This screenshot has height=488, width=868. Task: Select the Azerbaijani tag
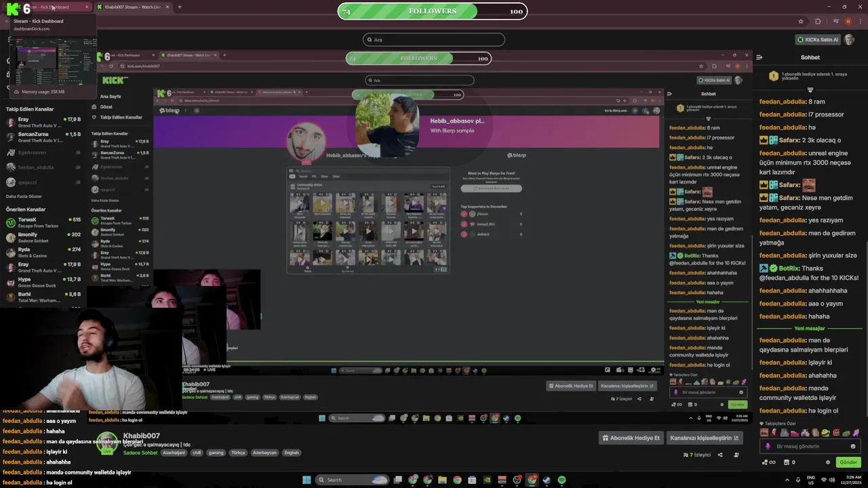tap(174, 453)
